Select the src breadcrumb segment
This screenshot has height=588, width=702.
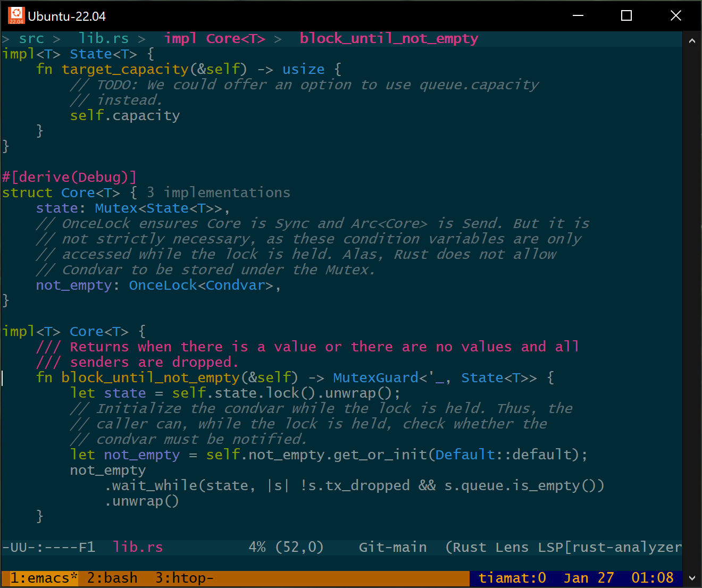click(31, 39)
